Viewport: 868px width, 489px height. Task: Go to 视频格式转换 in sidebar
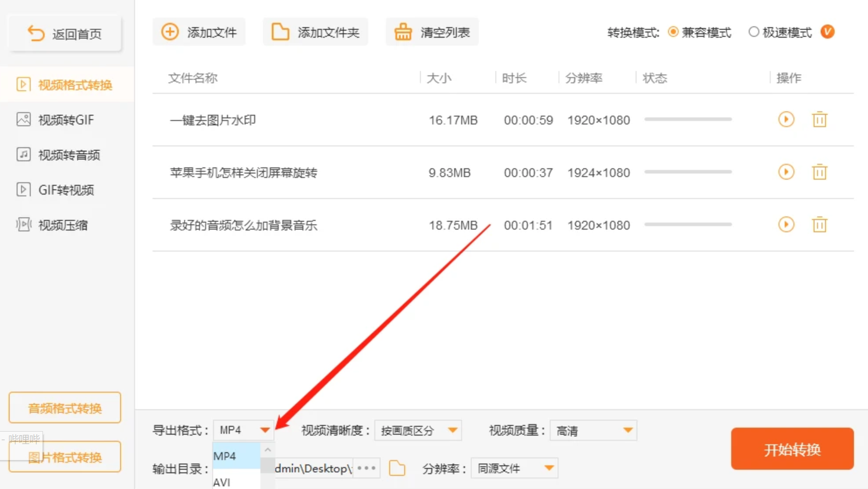(x=67, y=85)
